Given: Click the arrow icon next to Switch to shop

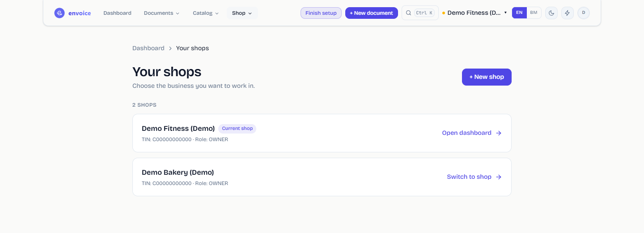Looking at the screenshot, I should 499,177.
